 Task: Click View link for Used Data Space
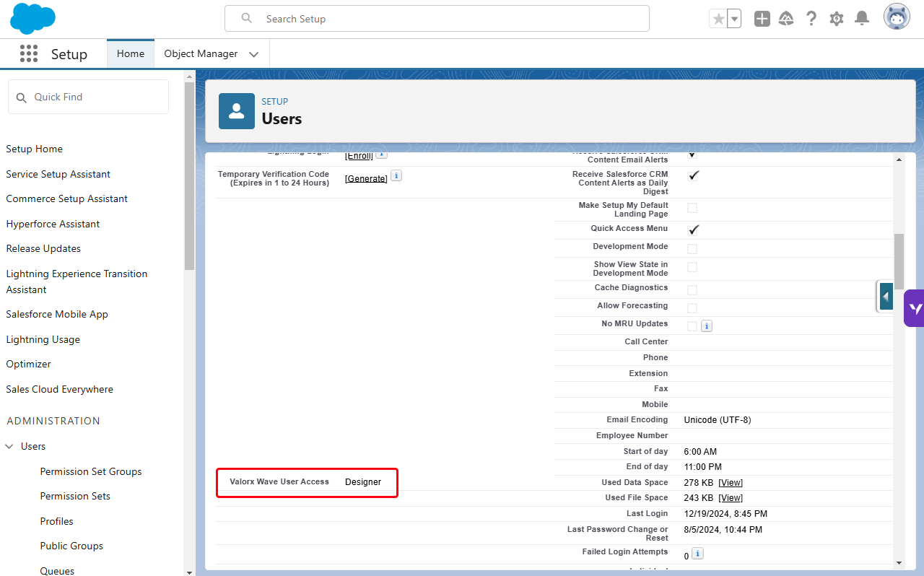(x=731, y=482)
